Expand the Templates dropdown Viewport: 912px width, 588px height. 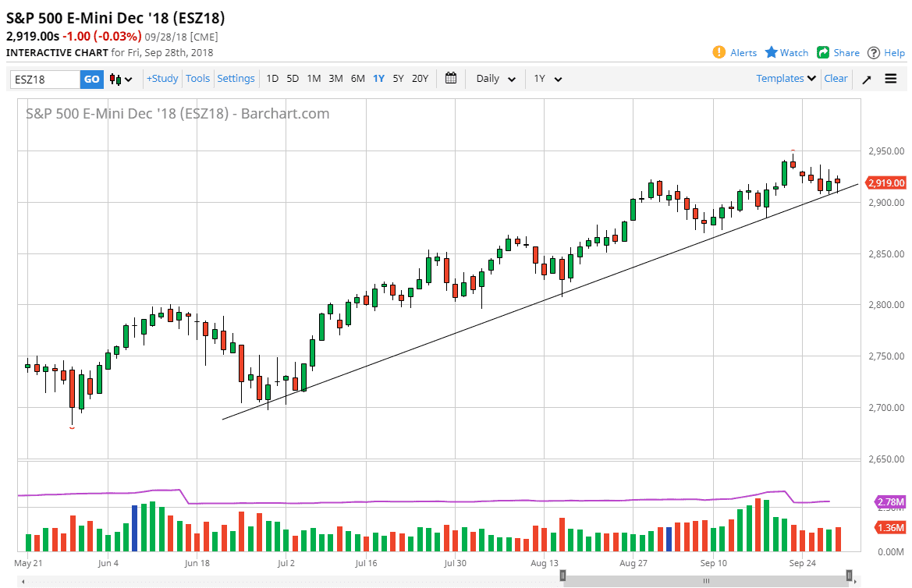[x=784, y=78]
